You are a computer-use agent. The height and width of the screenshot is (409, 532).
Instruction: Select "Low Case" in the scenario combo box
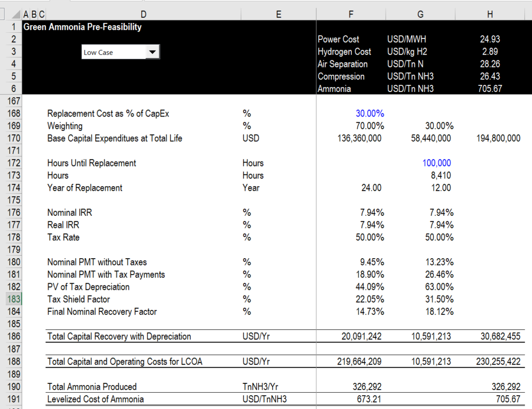[x=113, y=52]
